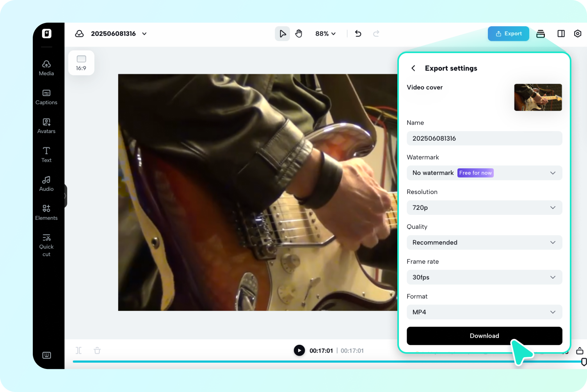Click the current time 00:17:01
This screenshot has width=587, height=392.
coord(321,351)
